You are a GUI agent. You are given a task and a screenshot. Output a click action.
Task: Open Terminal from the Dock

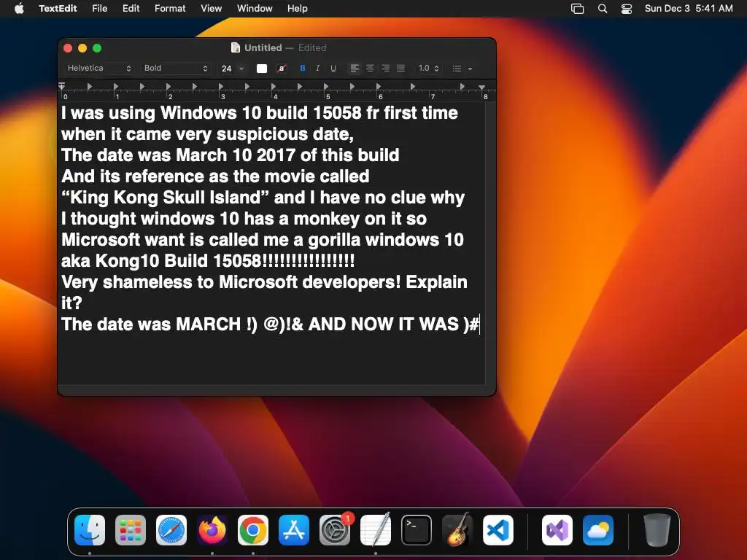point(417,530)
